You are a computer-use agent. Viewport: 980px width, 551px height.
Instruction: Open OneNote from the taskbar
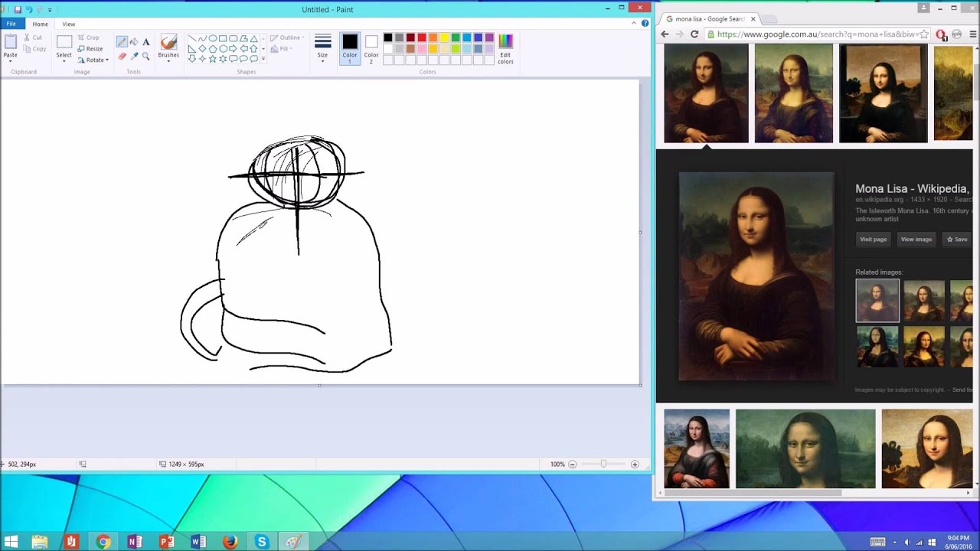tap(135, 542)
